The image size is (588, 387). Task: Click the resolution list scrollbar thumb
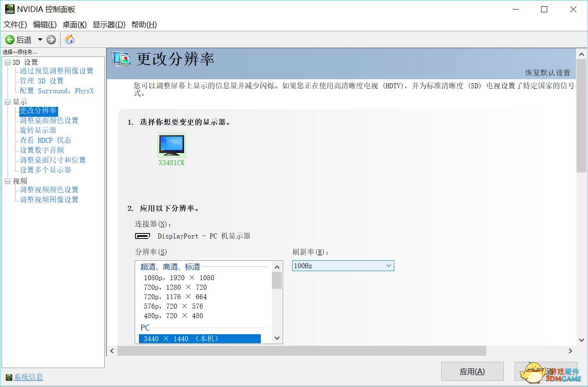(277, 281)
